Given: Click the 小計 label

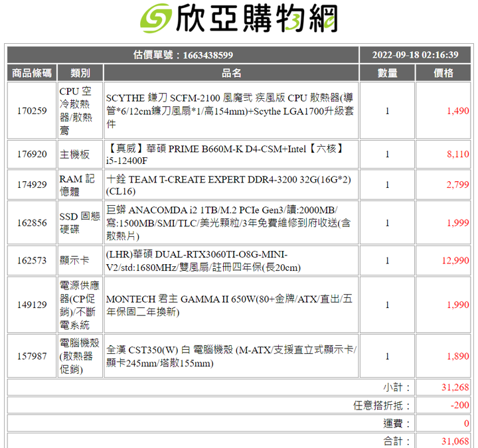Looking at the screenshot, I should pyautogui.click(x=396, y=388).
